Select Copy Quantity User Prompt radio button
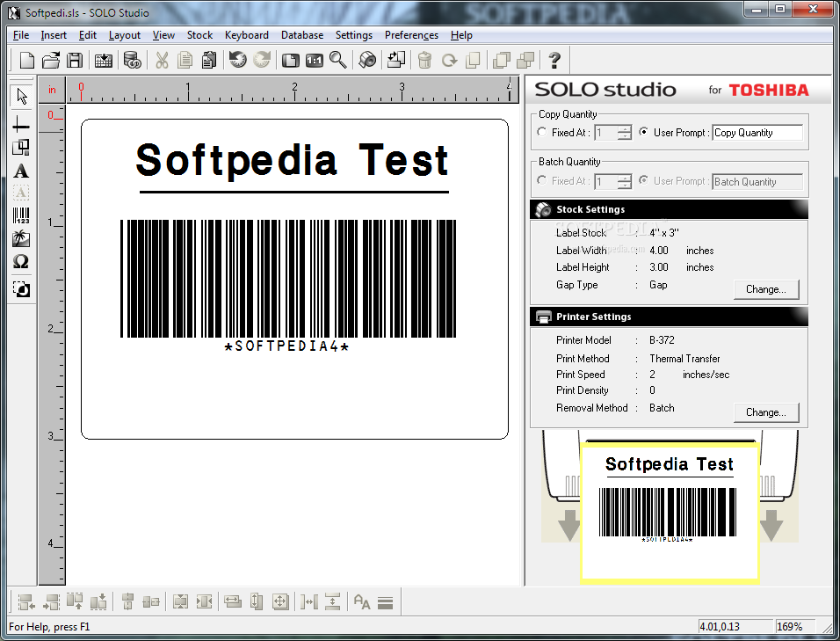Viewport: 840px width, 641px height. 644,132
